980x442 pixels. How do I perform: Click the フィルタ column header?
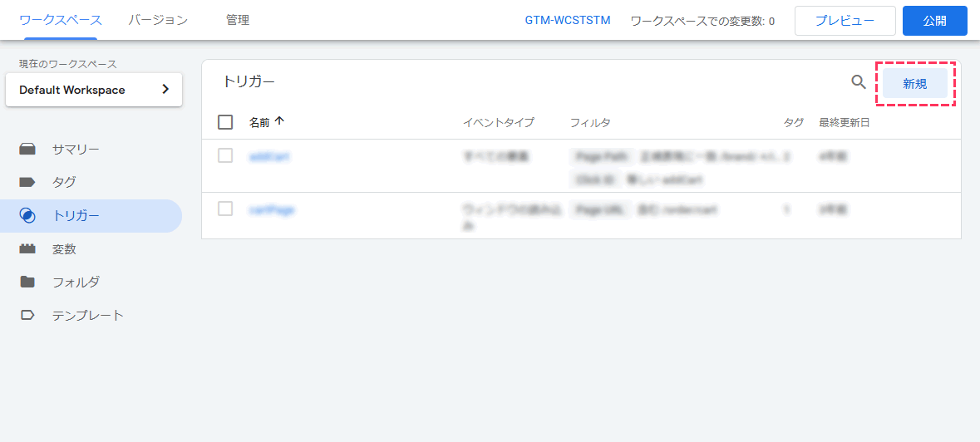click(590, 122)
